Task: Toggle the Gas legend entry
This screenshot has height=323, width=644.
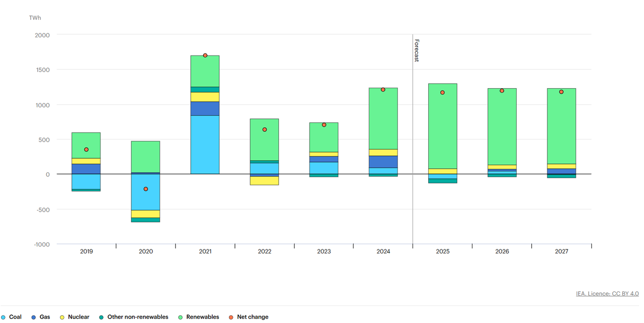Action: click(x=42, y=317)
